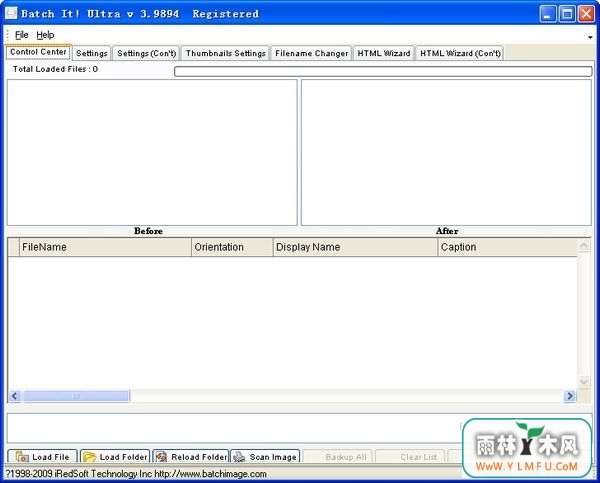Switch to Thumbnails Settings tab
Image resolution: width=600 pixels, height=483 pixels.
pos(226,53)
